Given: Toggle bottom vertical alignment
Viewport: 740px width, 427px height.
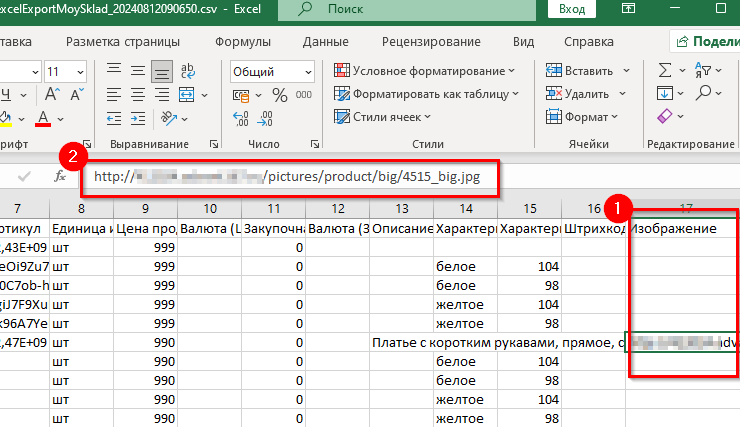Looking at the screenshot, I should [x=160, y=71].
